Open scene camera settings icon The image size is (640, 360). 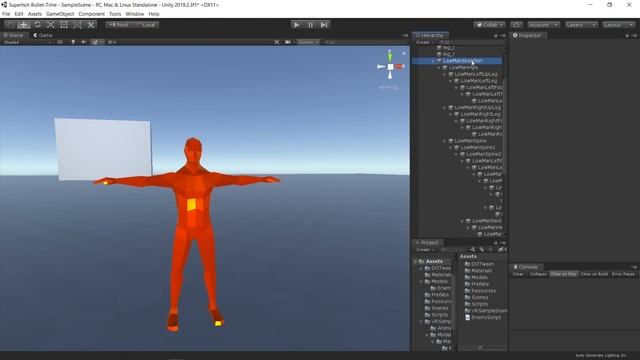288,42
